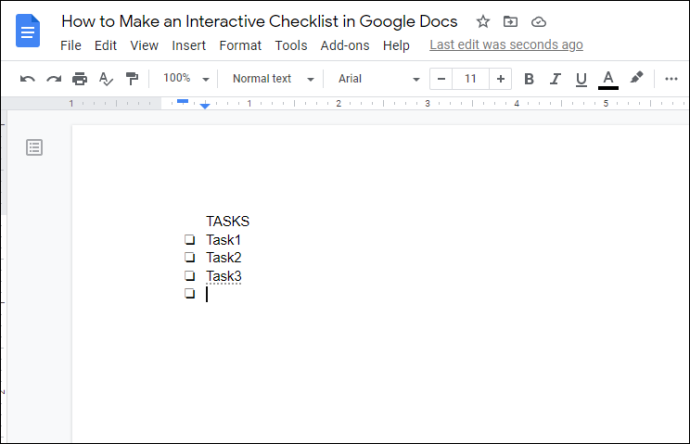This screenshot has height=444, width=690.
Task: Check the box beside Task2
Action: (x=189, y=258)
